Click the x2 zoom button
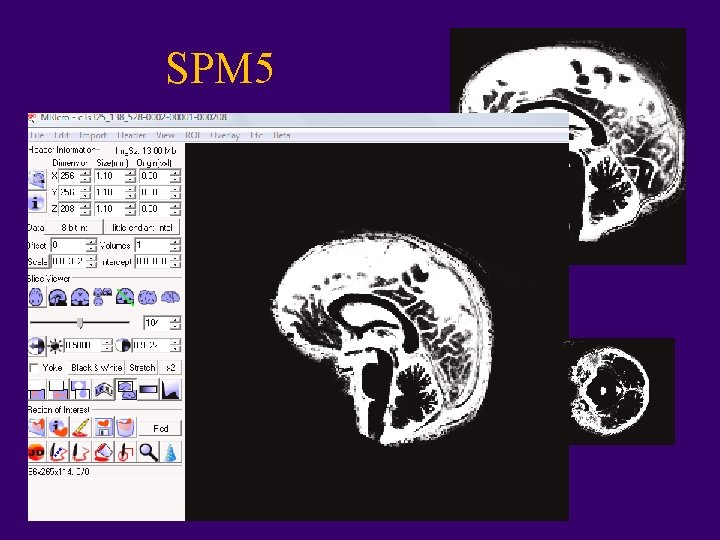The width and height of the screenshot is (720, 540). pos(170,368)
